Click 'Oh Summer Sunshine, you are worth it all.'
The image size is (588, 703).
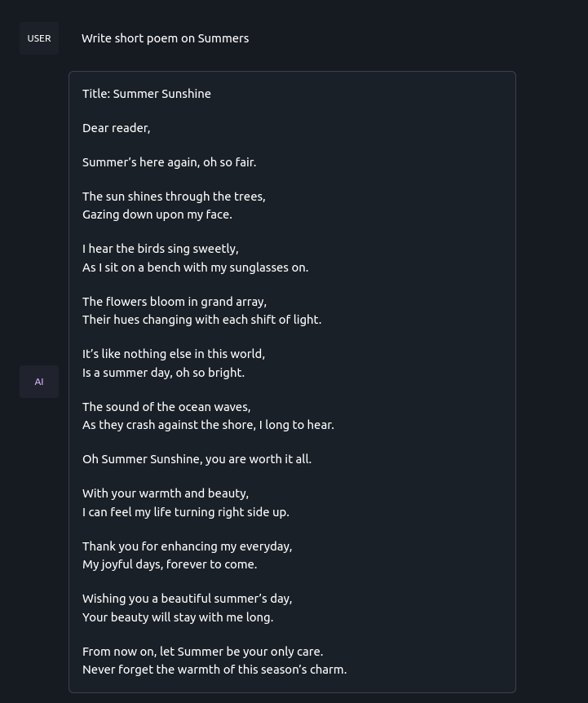[x=197, y=459]
